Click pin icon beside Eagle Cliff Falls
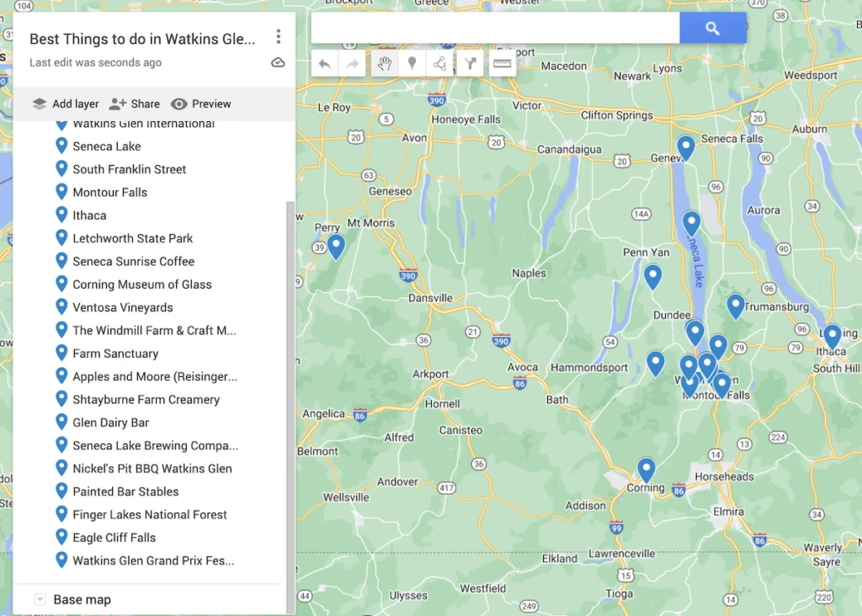 point(61,538)
